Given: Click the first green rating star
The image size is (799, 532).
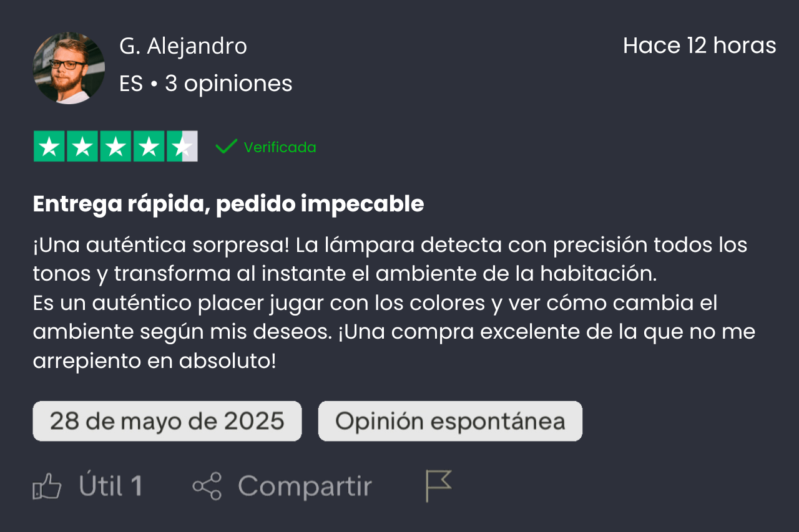Looking at the screenshot, I should tap(49, 147).
